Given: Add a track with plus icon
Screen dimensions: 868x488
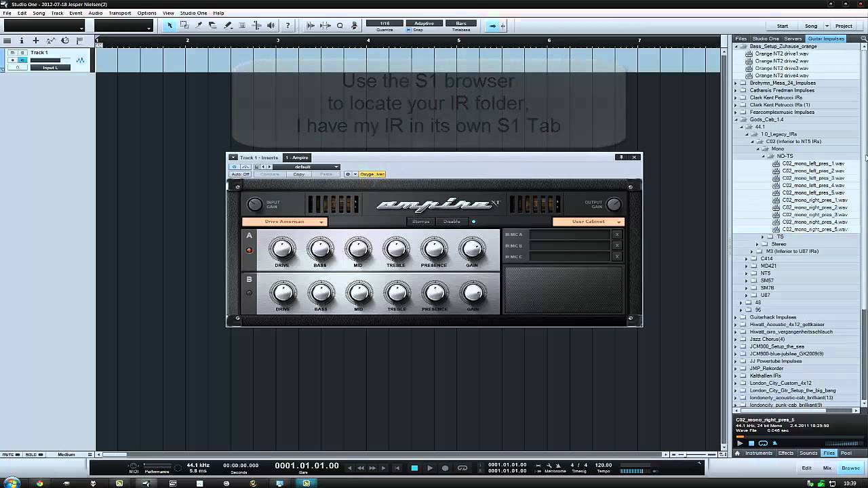Looking at the screenshot, I should point(36,41).
